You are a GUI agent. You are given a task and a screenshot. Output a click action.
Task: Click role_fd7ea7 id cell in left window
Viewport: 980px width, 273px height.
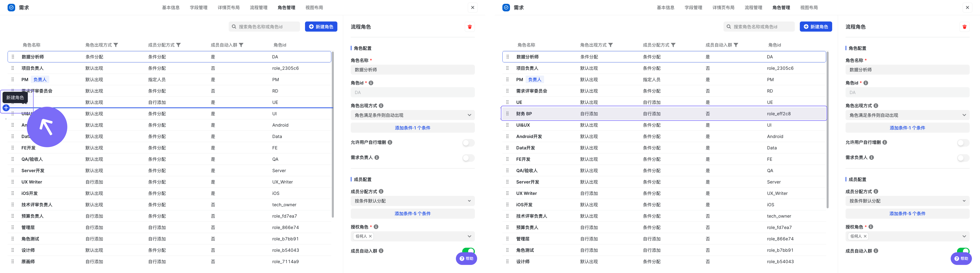(285, 216)
